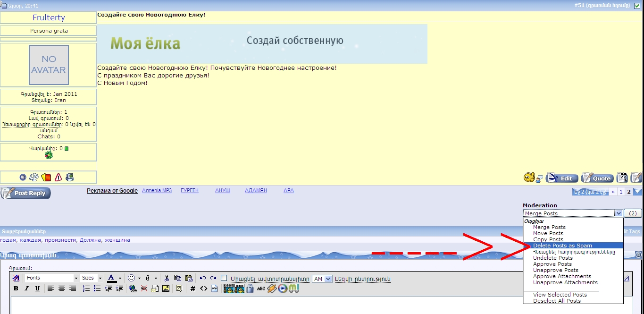Click the thumbs-up smiley icon
Viewport: 644px width, 314px height.
(529, 178)
